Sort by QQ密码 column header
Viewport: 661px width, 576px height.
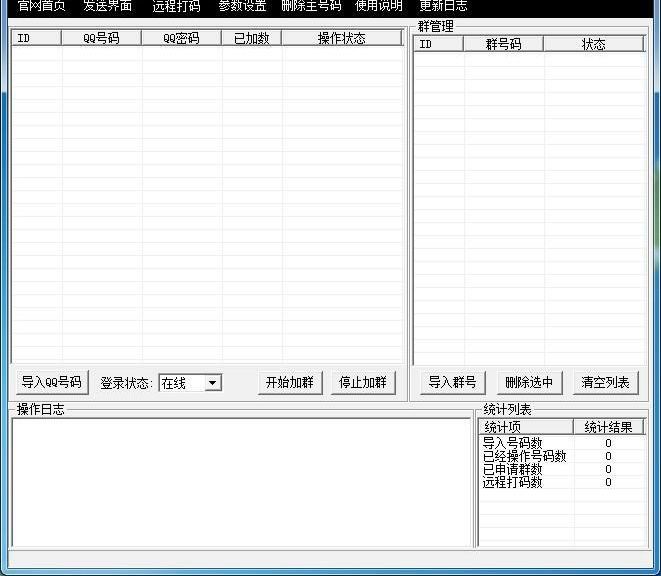(x=181, y=38)
